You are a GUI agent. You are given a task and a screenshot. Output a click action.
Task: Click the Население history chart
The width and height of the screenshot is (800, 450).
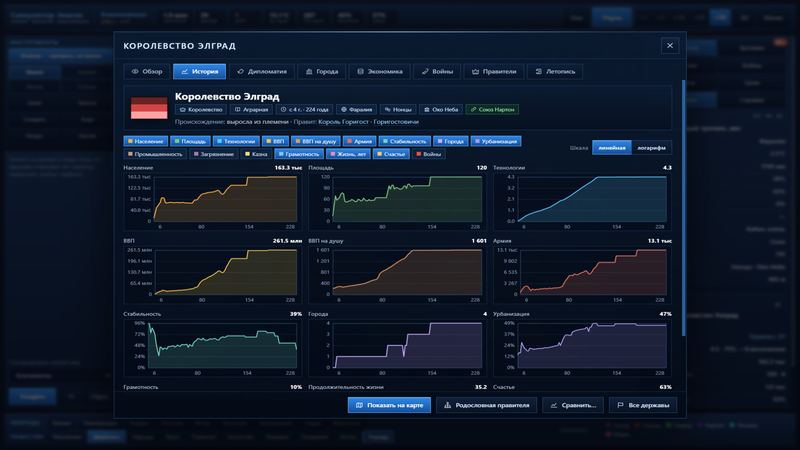coord(212,201)
